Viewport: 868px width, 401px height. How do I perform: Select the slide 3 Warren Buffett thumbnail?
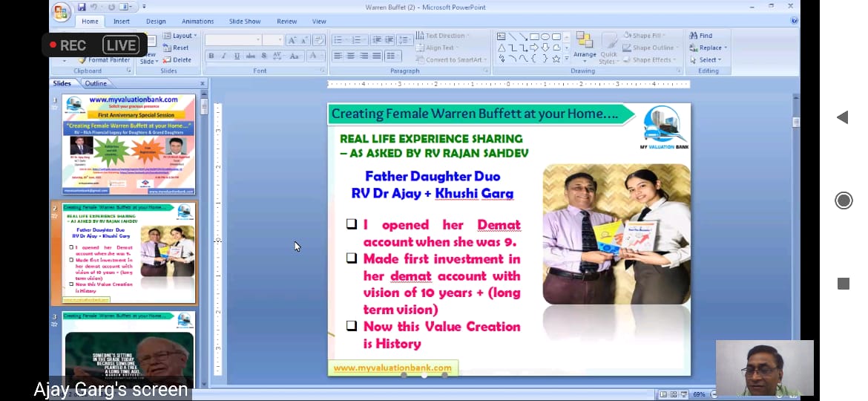[128, 350]
